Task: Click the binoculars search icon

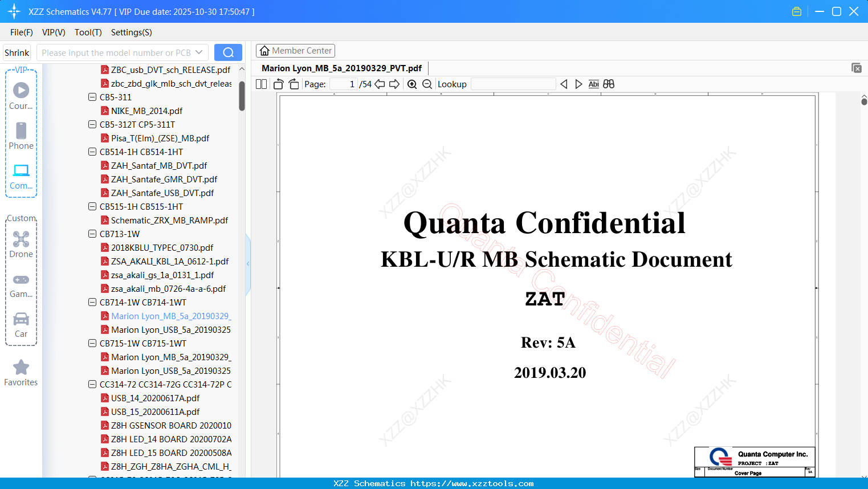Action: [609, 84]
